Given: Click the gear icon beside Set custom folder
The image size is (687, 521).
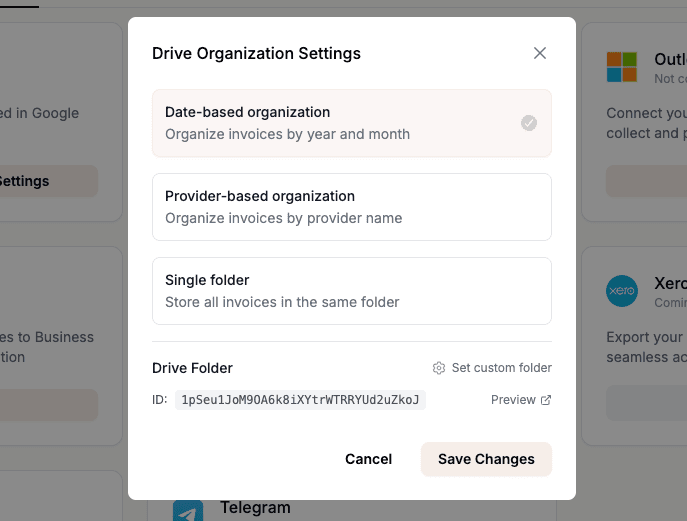Looking at the screenshot, I should [439, 368].
